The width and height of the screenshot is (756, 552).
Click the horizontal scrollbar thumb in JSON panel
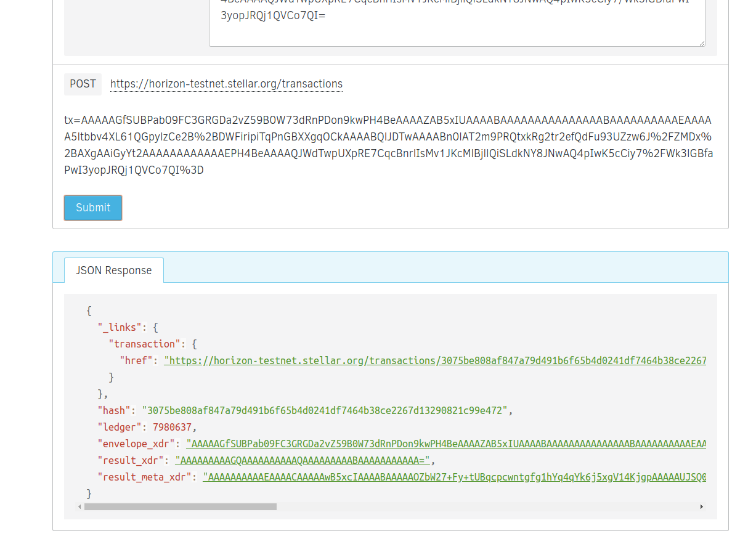(x=180, y=506)
